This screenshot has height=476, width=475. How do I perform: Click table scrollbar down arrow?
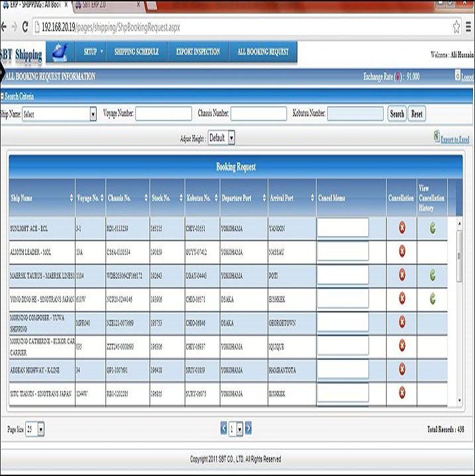pyautogui.click(x=460, y=400)
